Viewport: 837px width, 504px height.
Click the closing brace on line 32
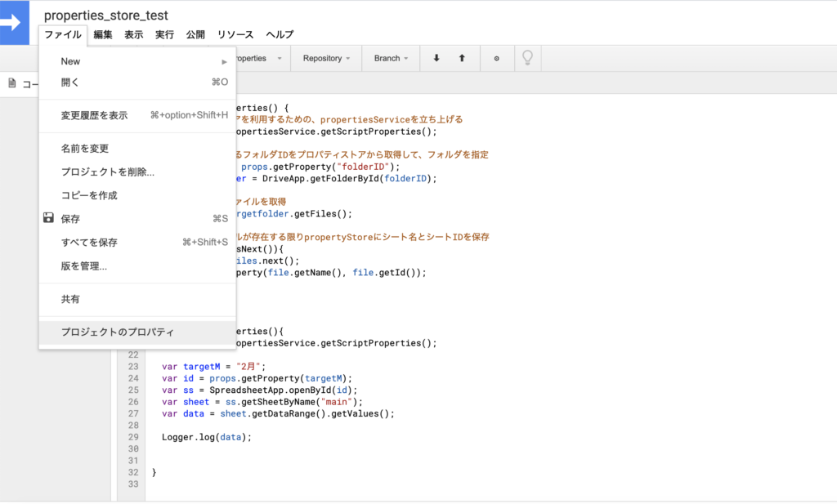tap(154, 472)
